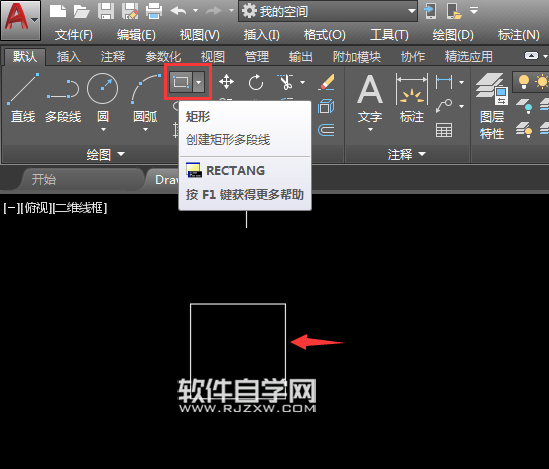This screenshot has width=549, height=469.
Task: Toggle the ribbon minimize button
Action: (x=531, y=56)
